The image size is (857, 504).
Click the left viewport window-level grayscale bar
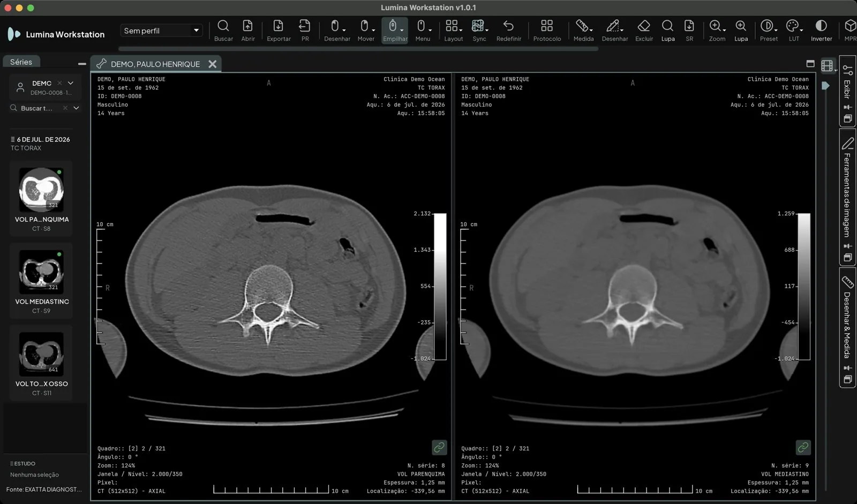tap(440, 287)
